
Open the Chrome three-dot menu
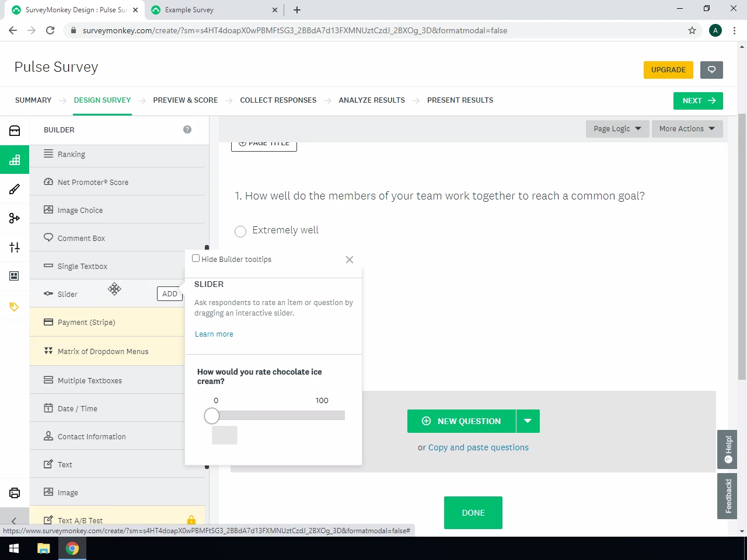pyautogui.click(x=734, y=30)
